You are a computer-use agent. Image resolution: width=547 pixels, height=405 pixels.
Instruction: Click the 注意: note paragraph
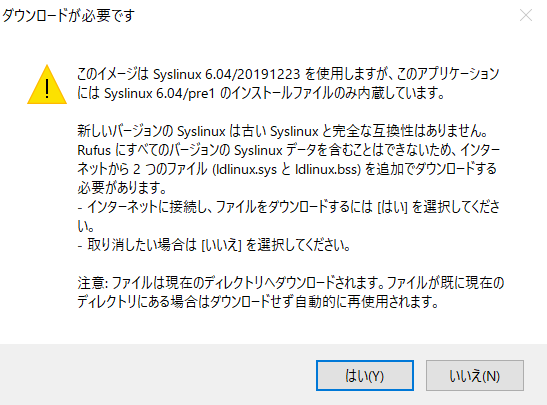pos(291,292)
